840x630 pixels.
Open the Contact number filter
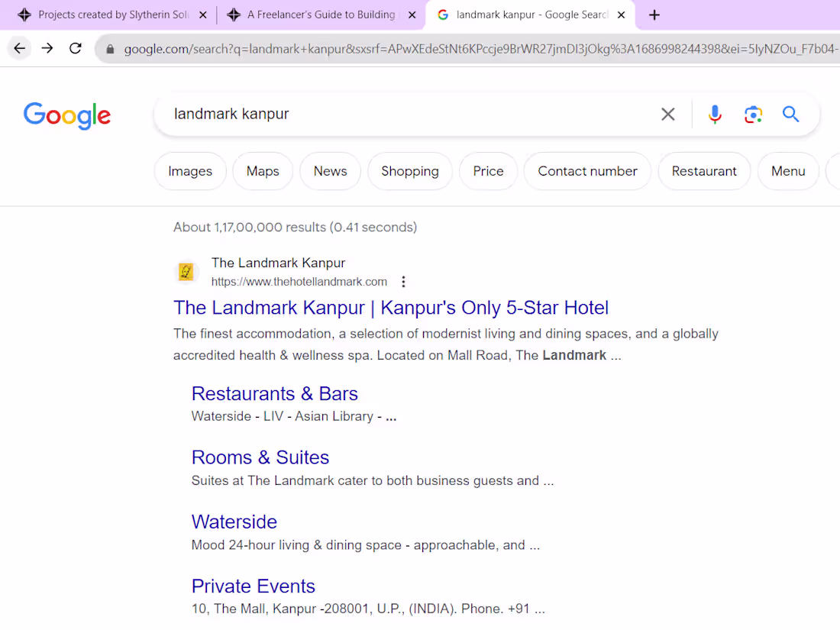[586, 171]
